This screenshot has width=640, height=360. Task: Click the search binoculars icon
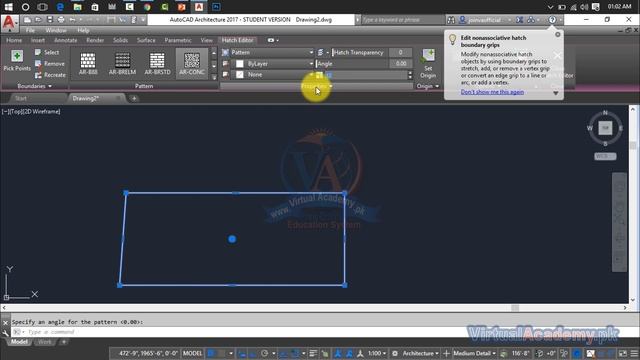pyautogui.click(x=451, y=20)
